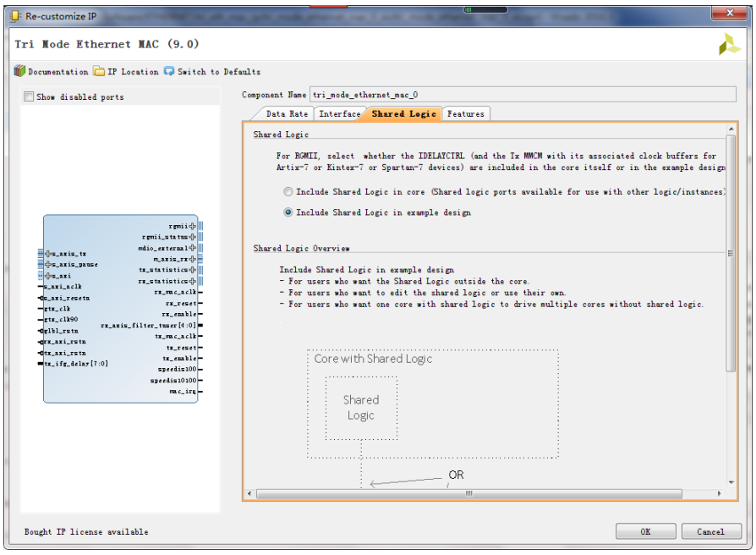Click the speedis100 port label
The height and width of the screenshot is (555, 756).
tap(177, 370)
